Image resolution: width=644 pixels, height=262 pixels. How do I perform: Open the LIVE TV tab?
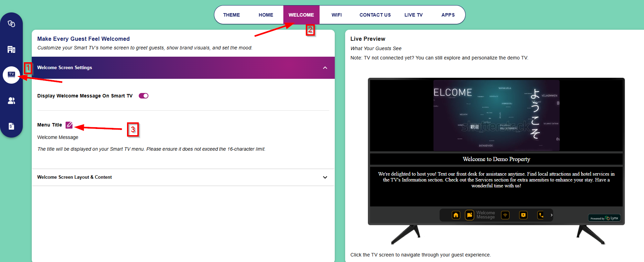413,15
